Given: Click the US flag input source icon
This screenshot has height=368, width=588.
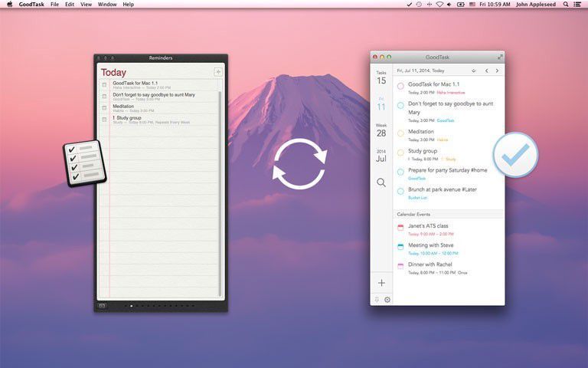Looking at the screenshot, I should pos(472,5).
